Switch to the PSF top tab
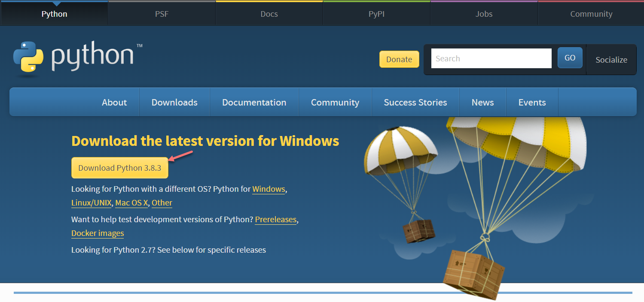The image size is (644, 302). coord(162,14)
